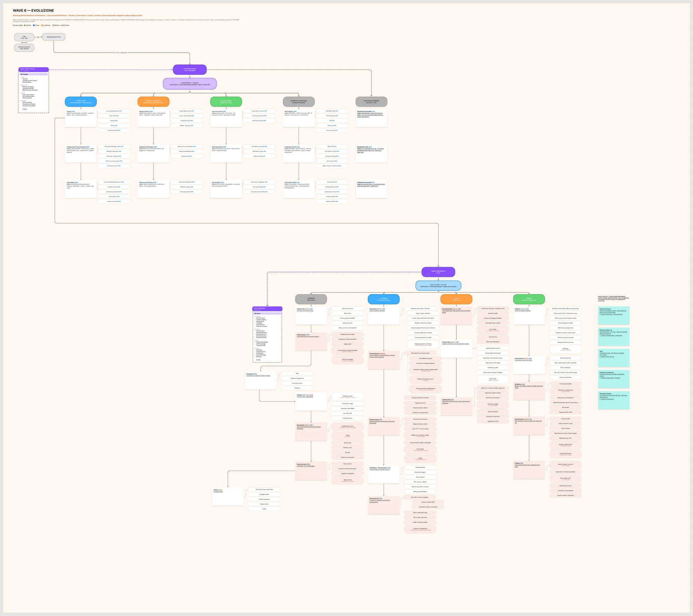Click the Conversazioni card
This screenshot has height=616, width=693.
pyautogui.click(x=529, y=366)
